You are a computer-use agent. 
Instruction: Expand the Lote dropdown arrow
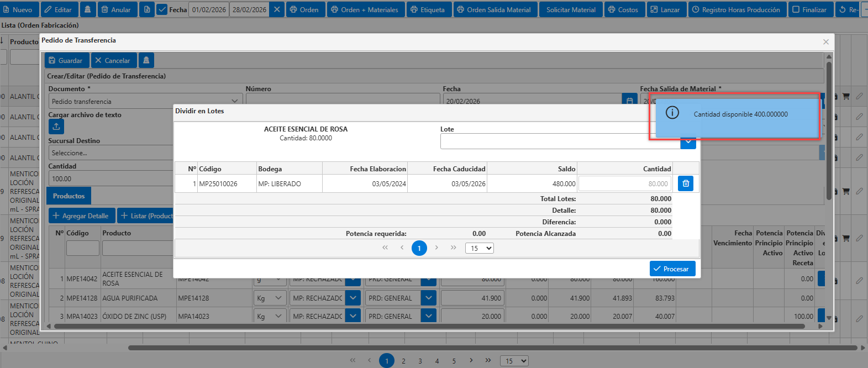[x=688, y=142]
